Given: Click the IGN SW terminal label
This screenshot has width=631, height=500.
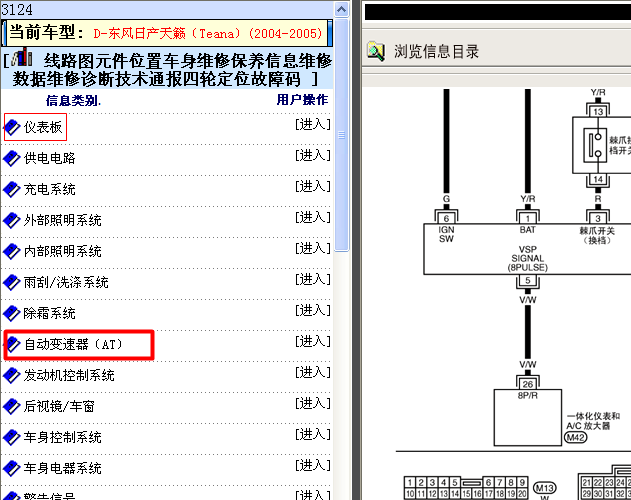Looking at the screenshot, I should (x=446, y=234).
